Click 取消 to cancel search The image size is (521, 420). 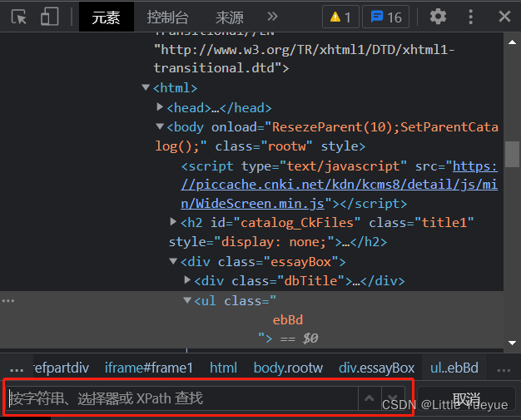point(466,398)
